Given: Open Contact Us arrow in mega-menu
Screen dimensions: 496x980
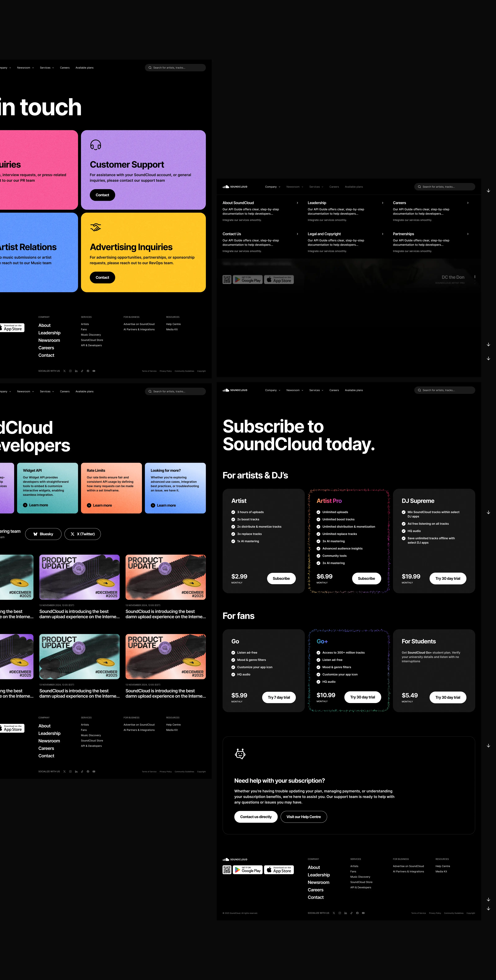Looking at the screenshot, I should click(297, 234).
